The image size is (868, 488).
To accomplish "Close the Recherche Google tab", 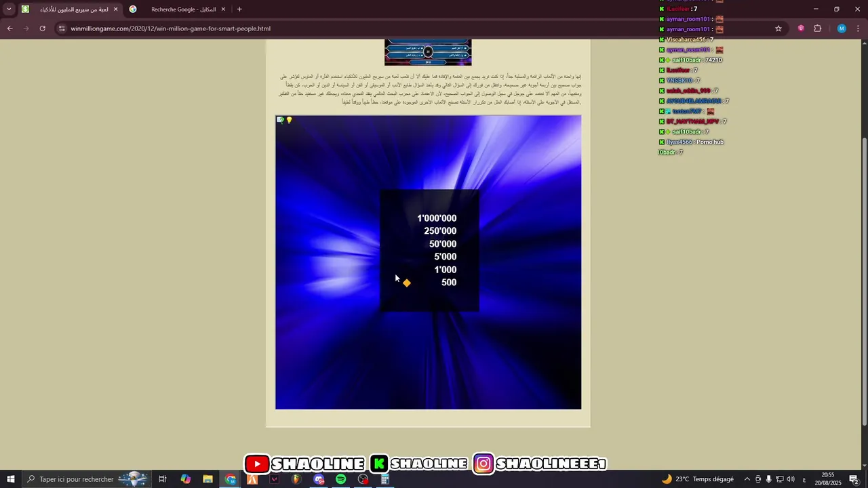I will coord(222,9).
